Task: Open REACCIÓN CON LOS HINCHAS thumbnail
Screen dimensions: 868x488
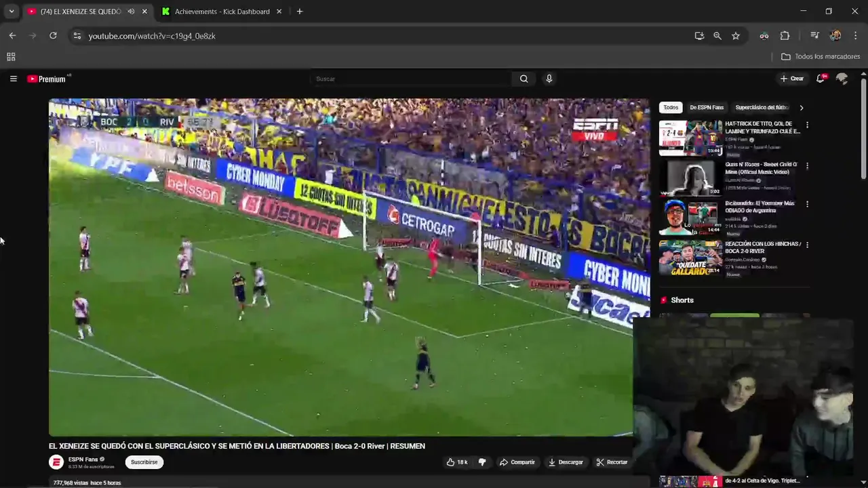Action: click(690, 257)
